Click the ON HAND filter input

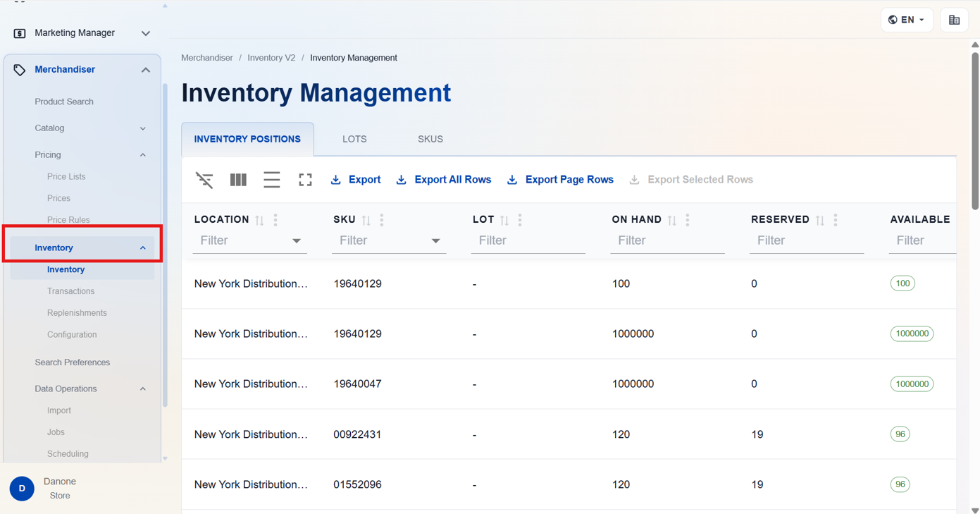tap(667, 241)
